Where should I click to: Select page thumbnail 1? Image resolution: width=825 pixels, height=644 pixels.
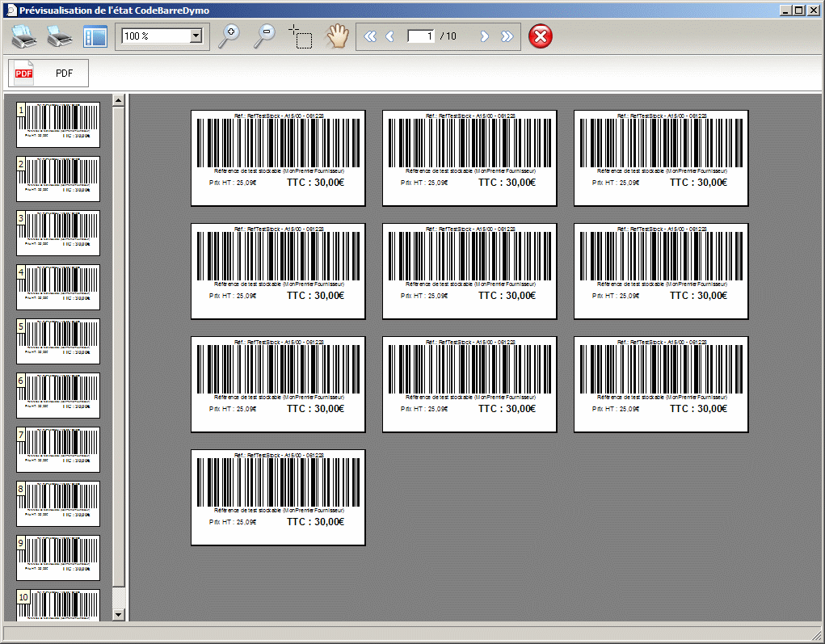58,124
